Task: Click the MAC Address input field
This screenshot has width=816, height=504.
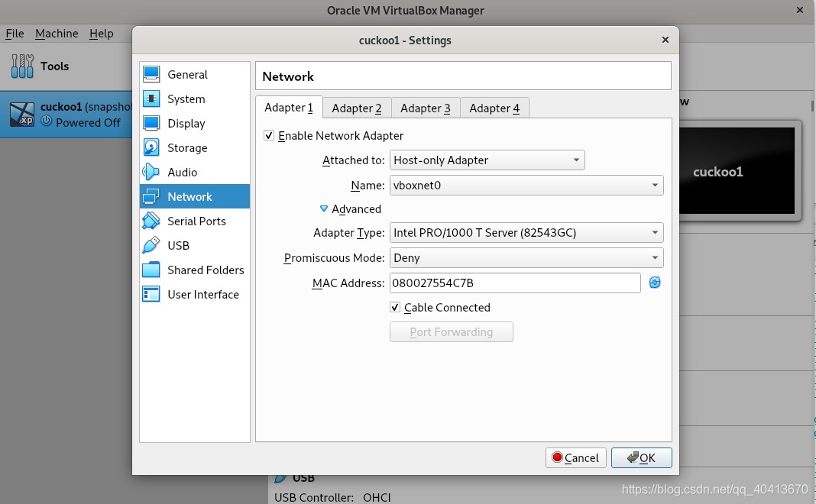Action: [515, 283]
